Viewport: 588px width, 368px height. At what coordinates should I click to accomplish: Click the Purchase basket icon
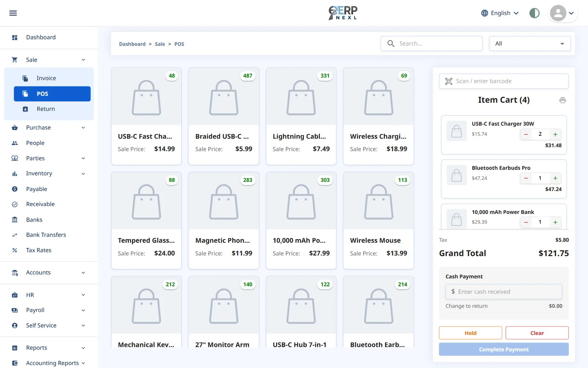tap(15, 128)
